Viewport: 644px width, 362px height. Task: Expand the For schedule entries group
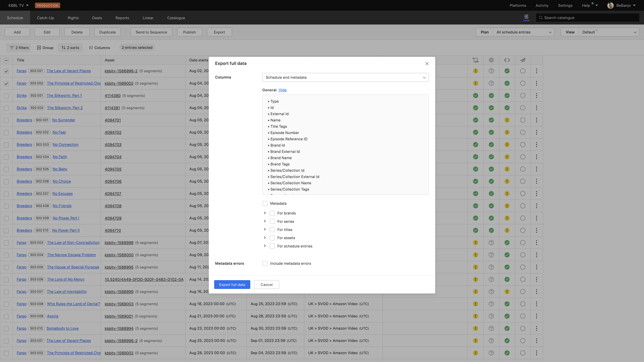pyautogui.click(x=265, y=246)
